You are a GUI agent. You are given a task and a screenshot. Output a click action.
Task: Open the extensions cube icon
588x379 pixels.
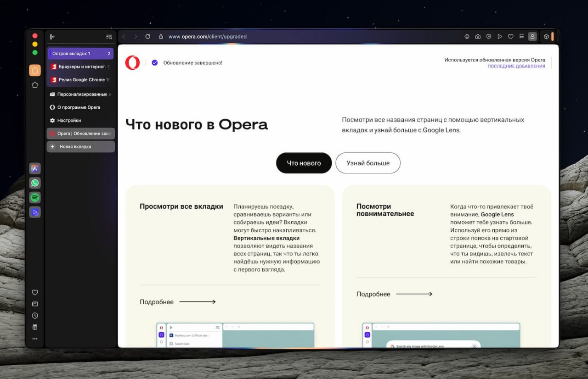[546, 37]
